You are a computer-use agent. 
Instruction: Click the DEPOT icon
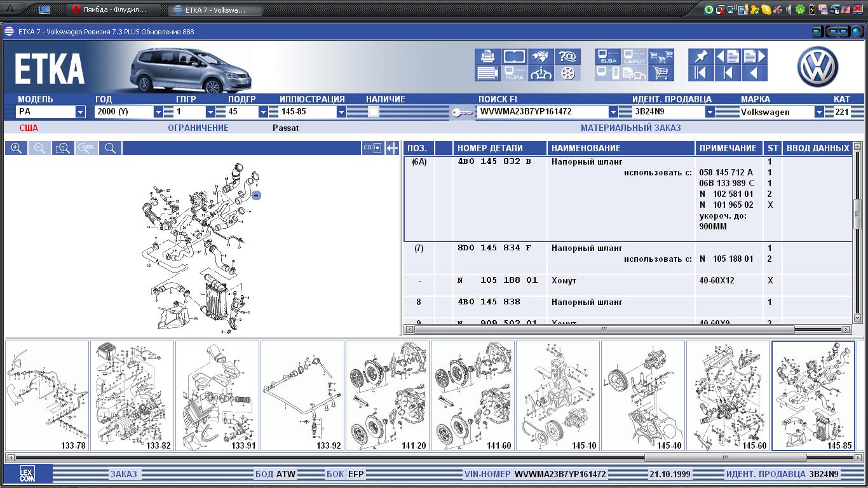[x=634, y=57]
